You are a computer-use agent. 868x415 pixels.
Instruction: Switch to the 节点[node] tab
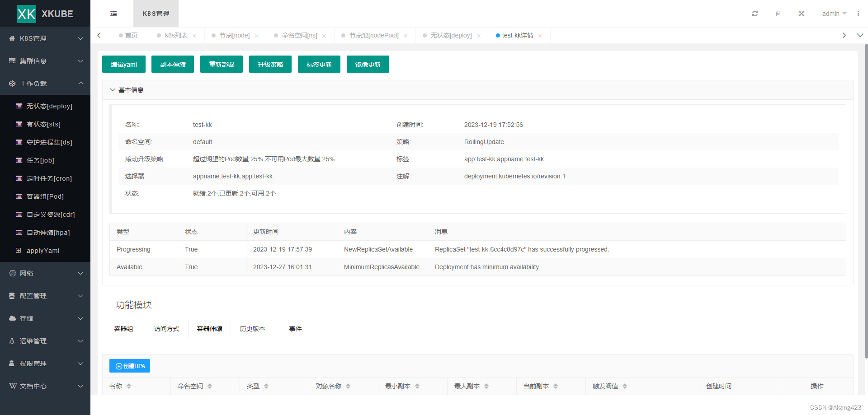pos(235,35)
